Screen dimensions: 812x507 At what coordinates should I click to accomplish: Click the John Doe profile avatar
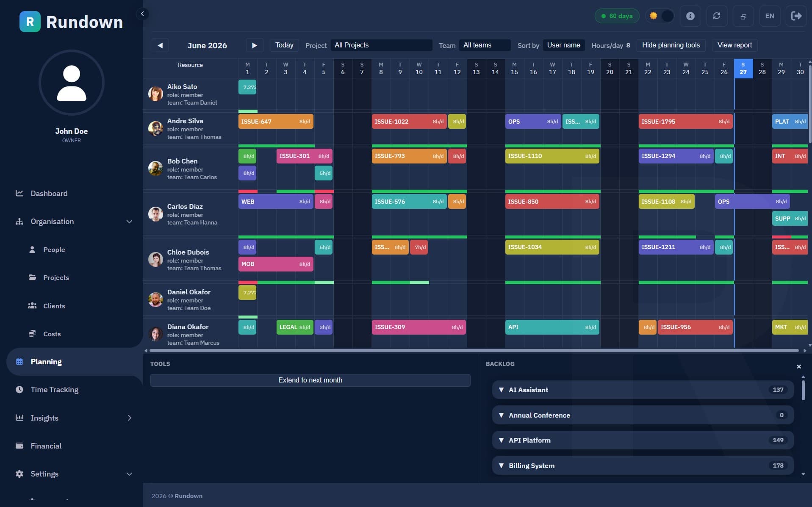(71, 83)
